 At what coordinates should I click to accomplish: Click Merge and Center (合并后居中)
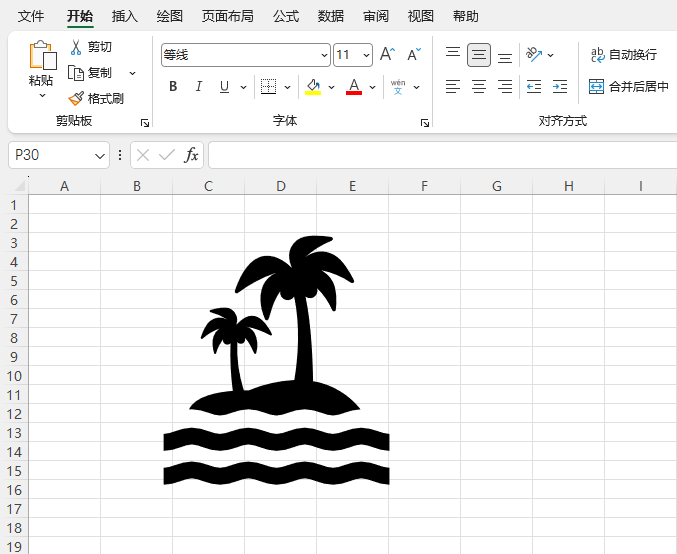(x=629, y=87)
